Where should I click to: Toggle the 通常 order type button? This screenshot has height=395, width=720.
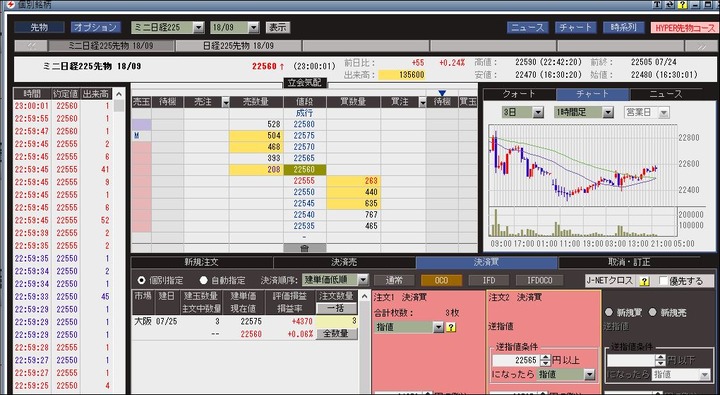coord(394,280)
